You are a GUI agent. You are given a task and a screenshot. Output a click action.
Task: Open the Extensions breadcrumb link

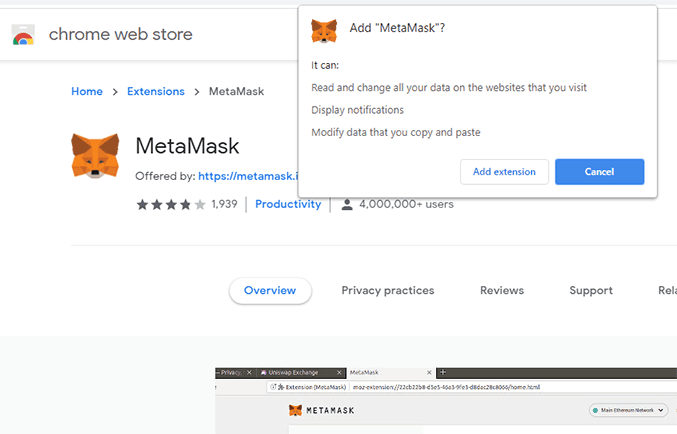[x=155, y=92]
